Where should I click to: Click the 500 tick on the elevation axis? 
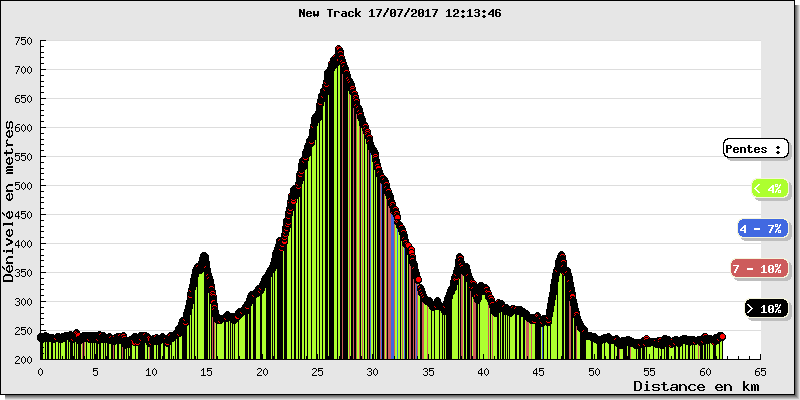coord(23,186)
